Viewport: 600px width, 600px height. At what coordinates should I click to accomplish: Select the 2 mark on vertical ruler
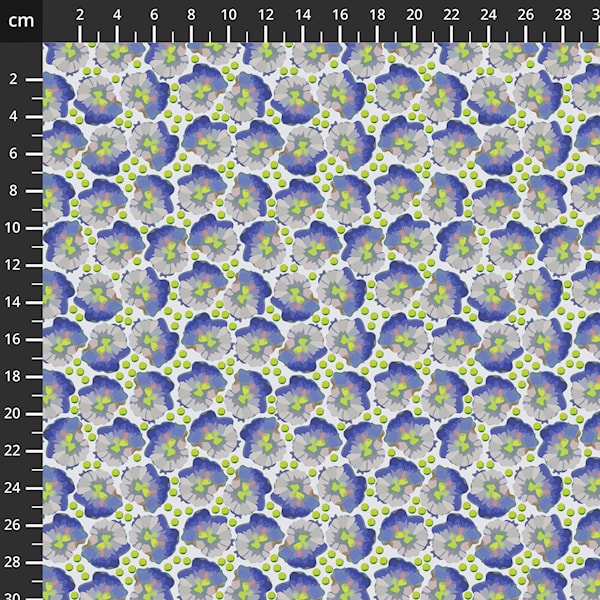pos(13,79)
